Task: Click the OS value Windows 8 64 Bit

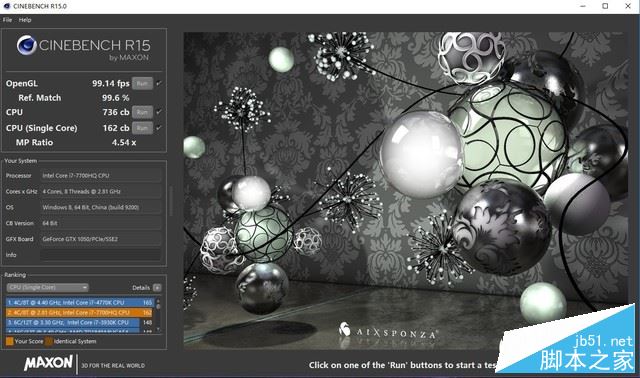Action: pos(100,207)
